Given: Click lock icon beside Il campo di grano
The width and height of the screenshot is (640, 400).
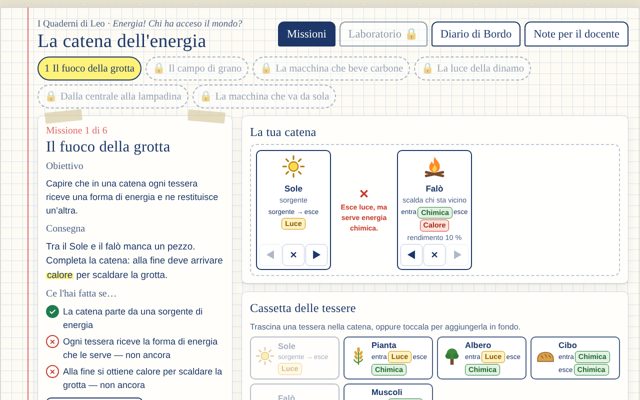Looking at the screenshot, I should pos(158,68).
